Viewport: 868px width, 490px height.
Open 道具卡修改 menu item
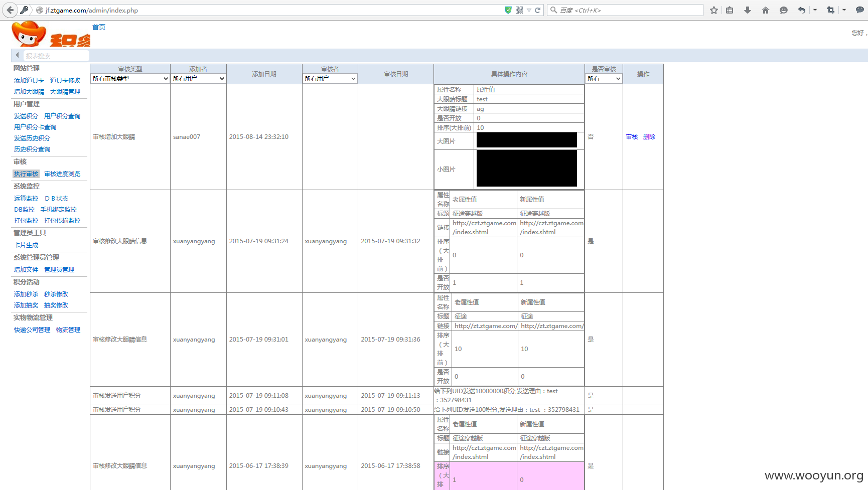[x=65, y=81]
